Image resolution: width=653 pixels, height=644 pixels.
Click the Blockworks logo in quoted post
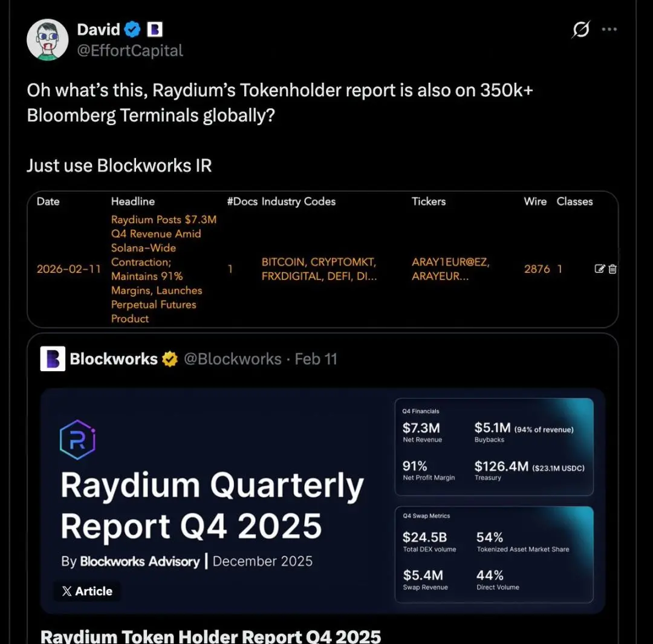(53, 359)
